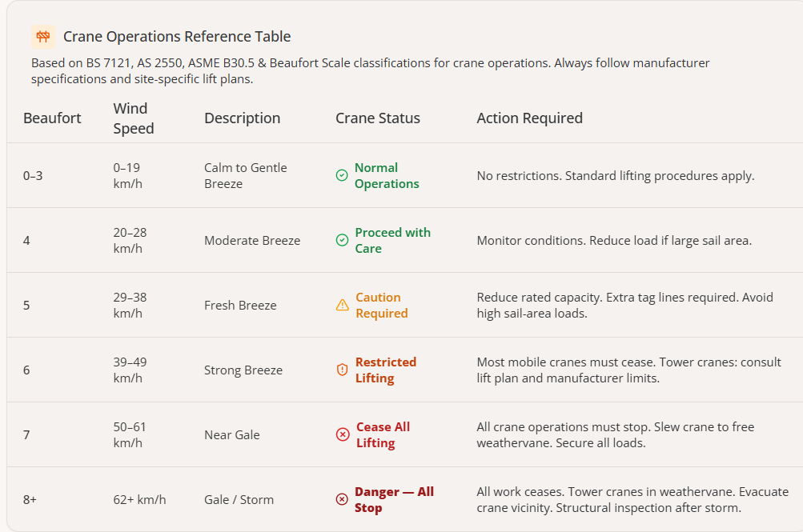Select the 29–38 km/h wind speed cell
Image resolution: width=803 pixels, height=532 pixels.
pyautogui.click(x=130, y=306)
